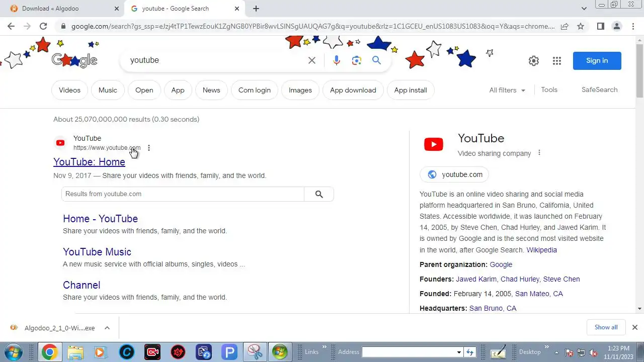Screen dimensions: 644x362
Task: Expand Algodoo download item options
Action: tap(107, 328)
